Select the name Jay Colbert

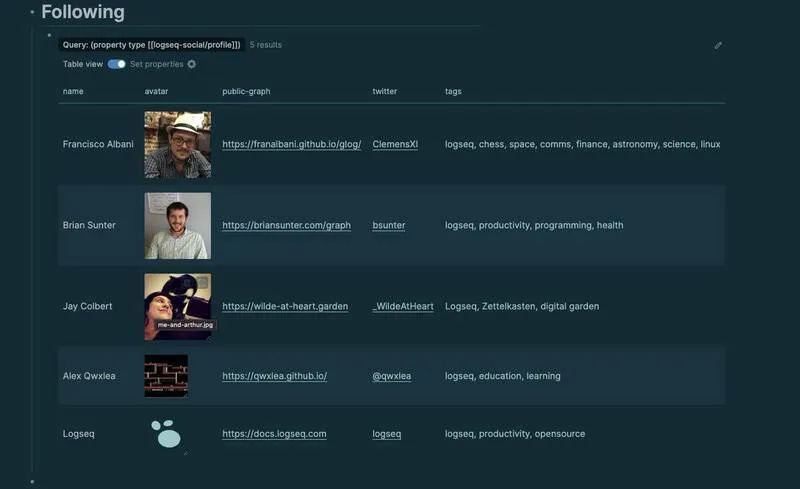[87, 306]
